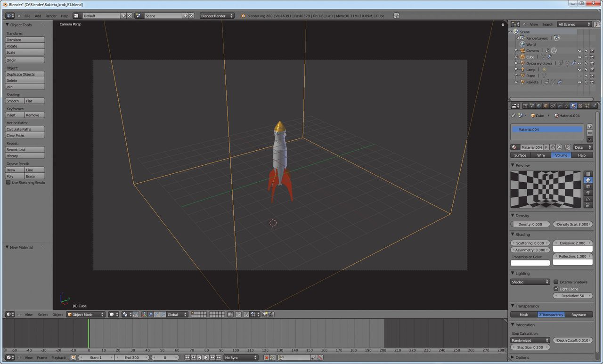Click the Outliner search magnifier icon

click(x=597, y=24)
